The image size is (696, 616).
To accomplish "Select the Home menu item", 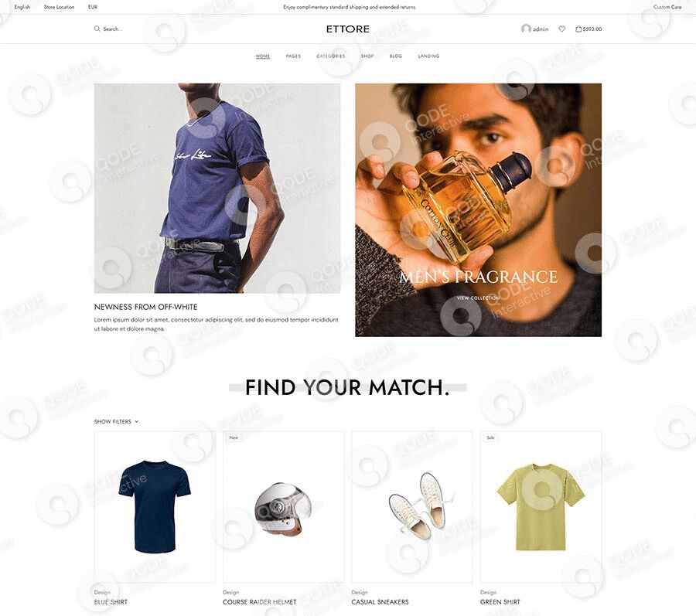I will coord(263,56).
